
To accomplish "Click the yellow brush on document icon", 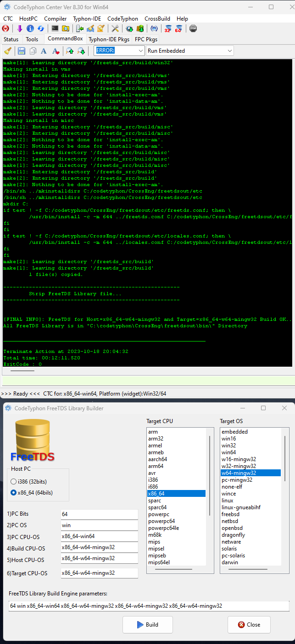I will pyautogui.click(x=101, y=28).
